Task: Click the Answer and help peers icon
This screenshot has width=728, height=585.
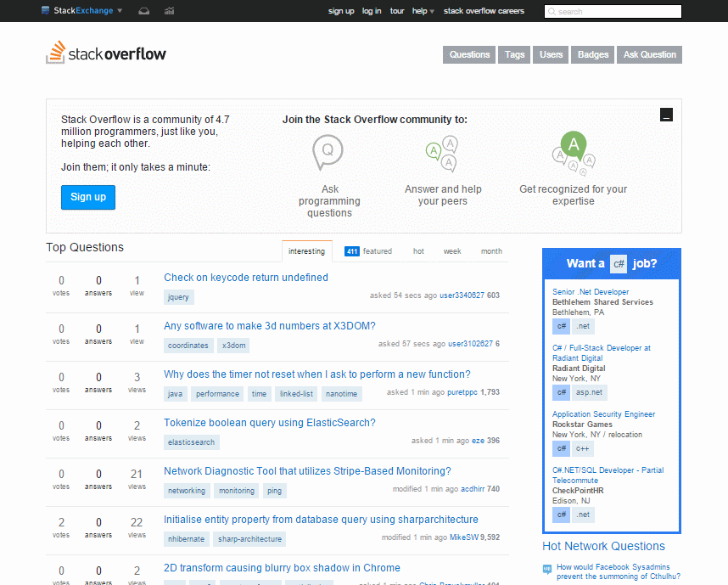Action: 442,154
